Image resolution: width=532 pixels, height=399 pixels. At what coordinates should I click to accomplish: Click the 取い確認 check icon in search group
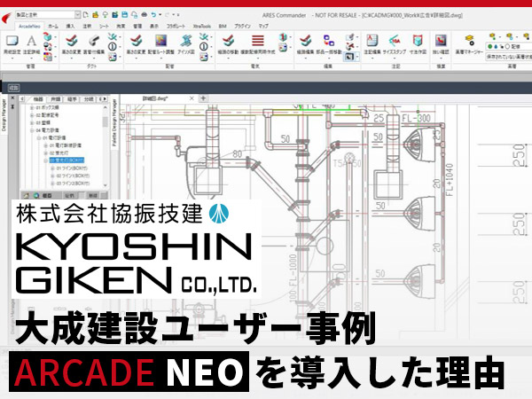pyautogui.click(x=441, y=42)
